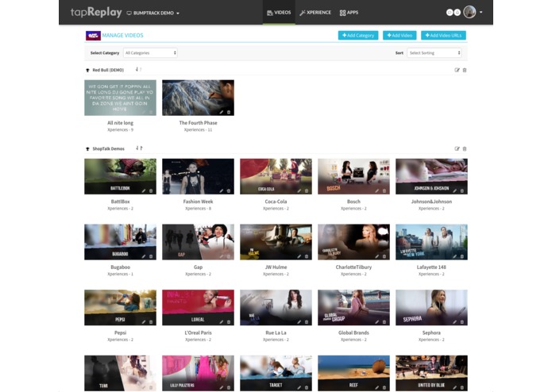The image size is (552, 392).
Task: Click the Lafayette 148 title
Action: coord(431,267)
